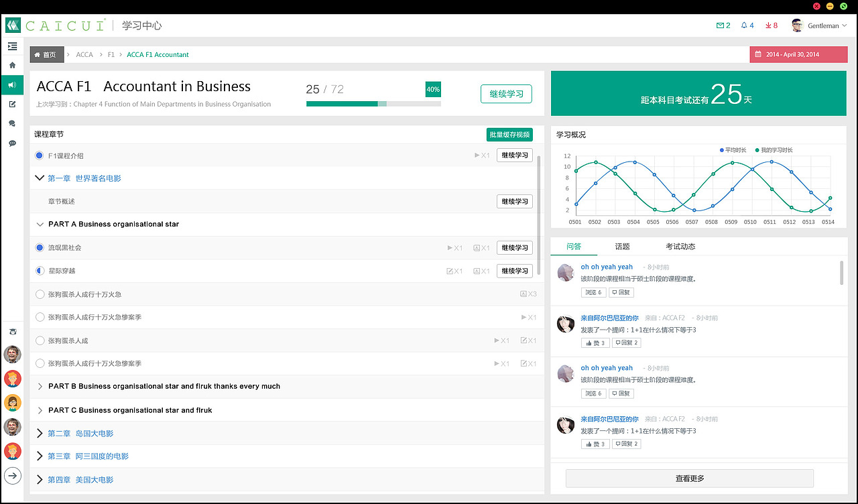Viewport: 858px width, 504px height.
Task: Expand PART B section thanks every much
Action: [40, 387]
